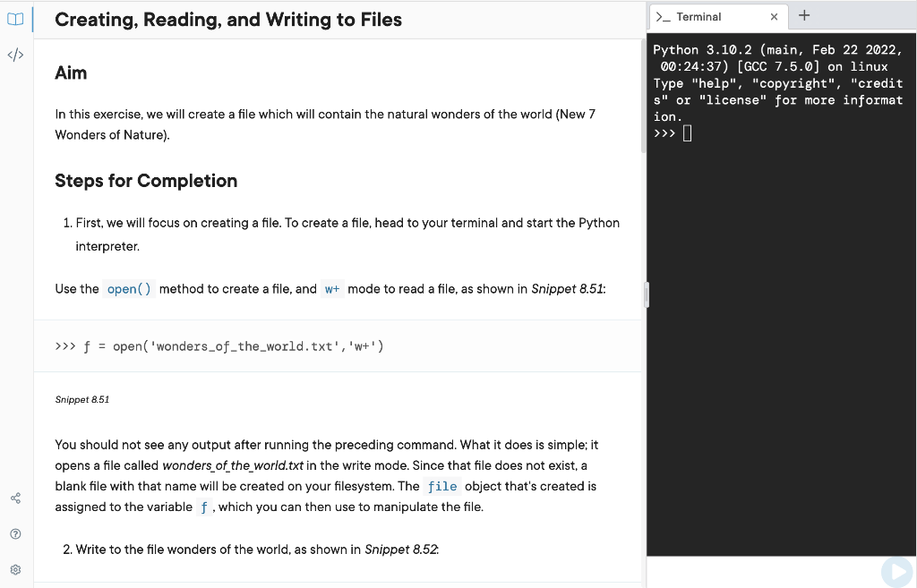
Task: Open help via the question mark icon
Action: 15,533
